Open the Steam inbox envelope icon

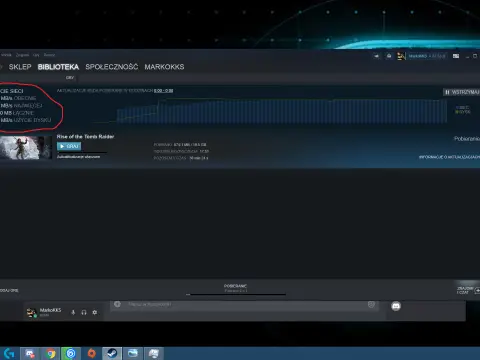pos(389,56)
